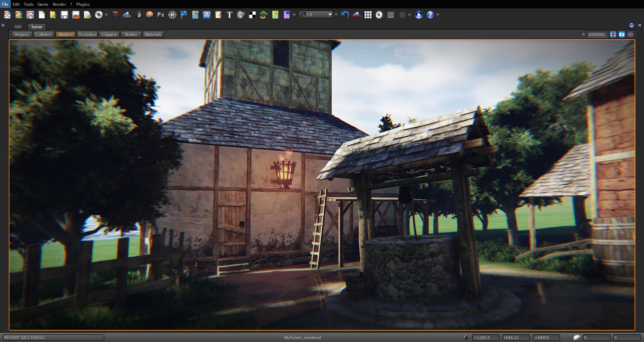Show the Nodes panel button
644x342 pixels.
pos(131,34)
